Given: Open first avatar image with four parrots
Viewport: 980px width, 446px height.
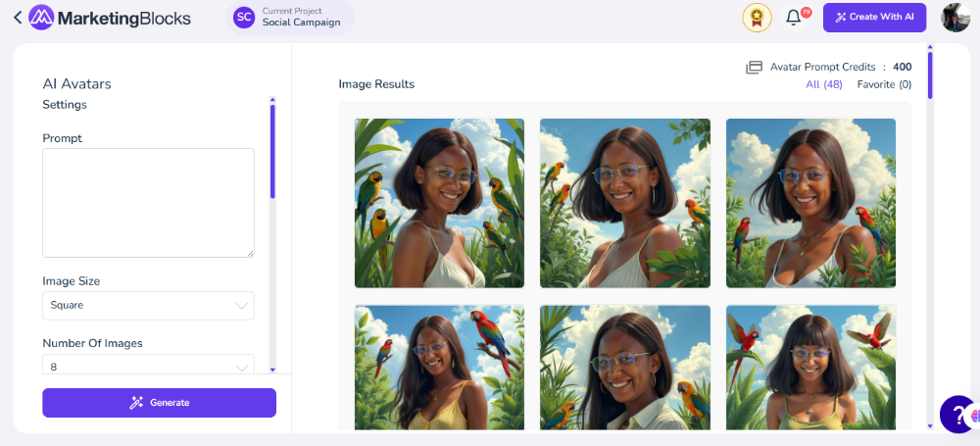Looking at the screenshot, I should [x=439, y=203].
